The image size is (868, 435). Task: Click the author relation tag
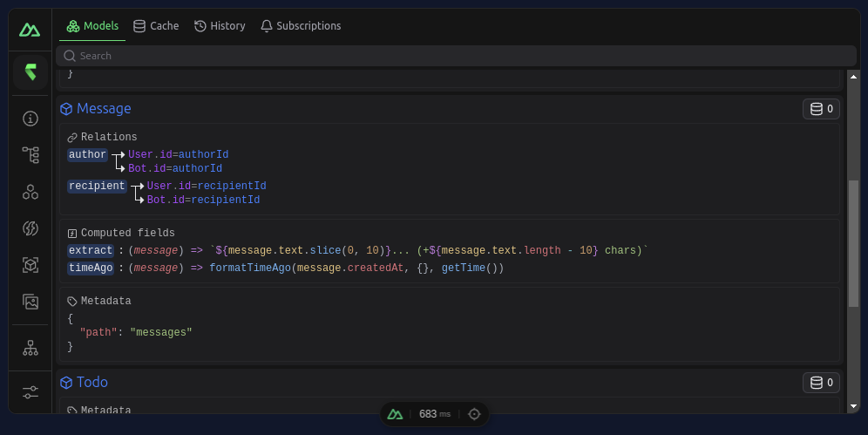coord(87,154)
